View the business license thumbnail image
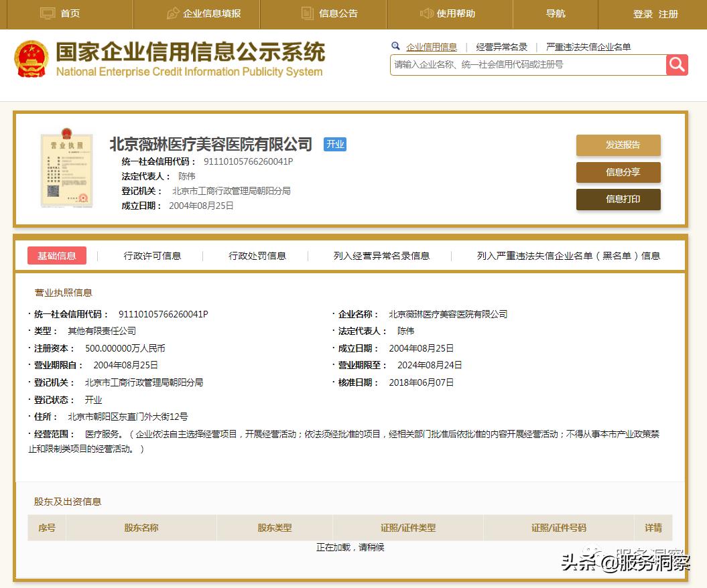Image resolution: width=707 pixels, height=588 pixels. (x=66, y=169)
